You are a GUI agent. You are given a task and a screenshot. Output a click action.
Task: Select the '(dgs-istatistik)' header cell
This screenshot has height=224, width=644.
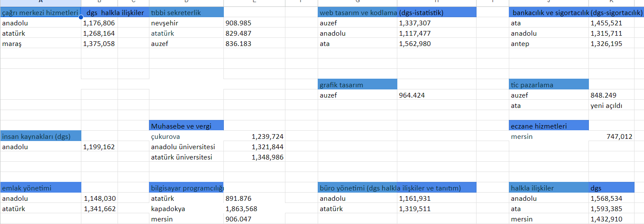tap(437, 12)
